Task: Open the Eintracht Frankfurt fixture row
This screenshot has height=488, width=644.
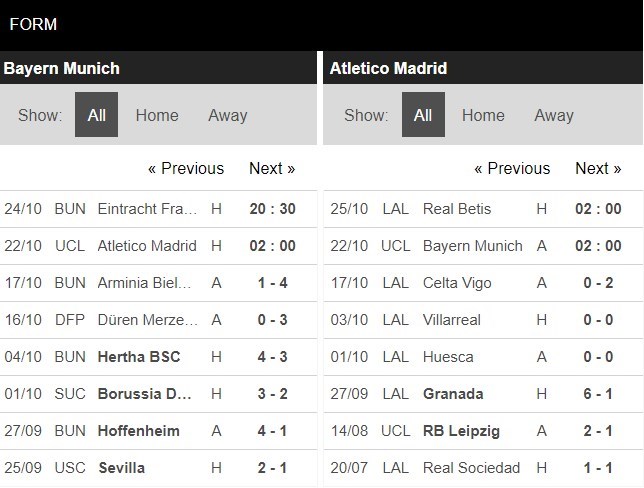Action: click(x=159, y=209)
